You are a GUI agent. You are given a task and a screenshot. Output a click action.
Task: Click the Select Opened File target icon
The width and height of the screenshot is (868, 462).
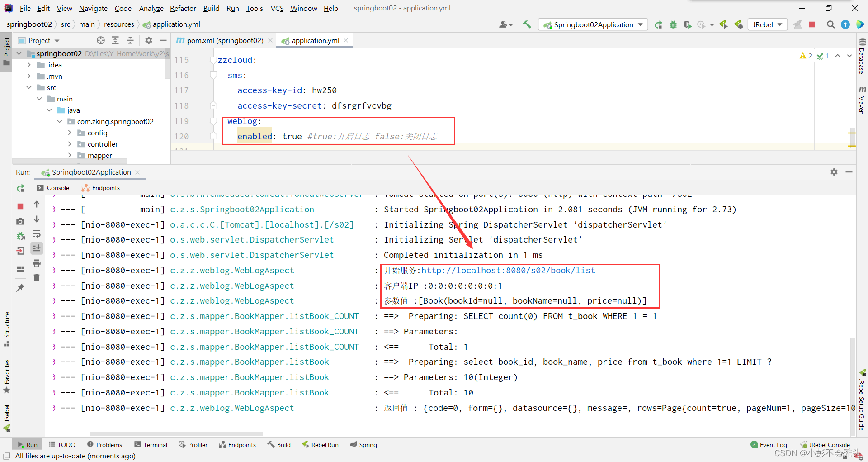[101, 40]
